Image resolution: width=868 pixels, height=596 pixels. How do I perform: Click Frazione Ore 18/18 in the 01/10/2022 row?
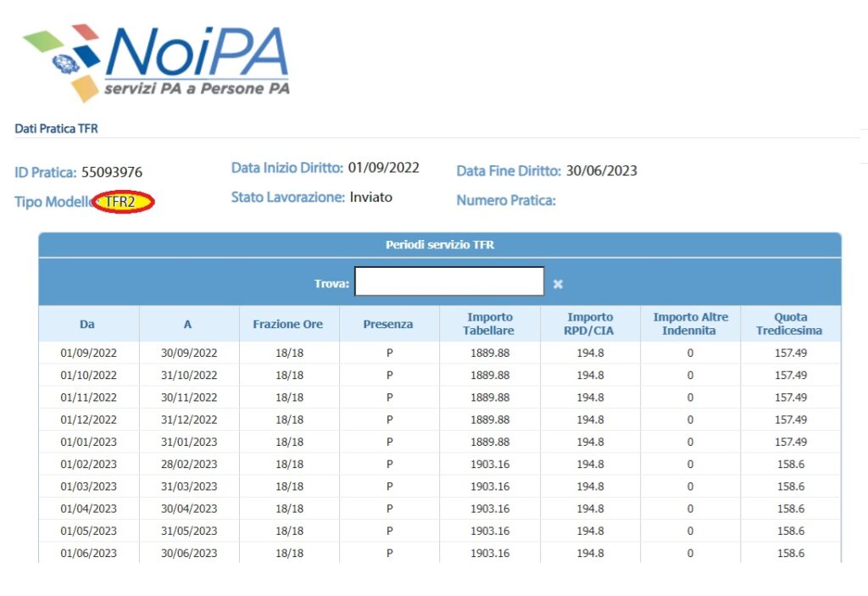(x=290, y=375)
